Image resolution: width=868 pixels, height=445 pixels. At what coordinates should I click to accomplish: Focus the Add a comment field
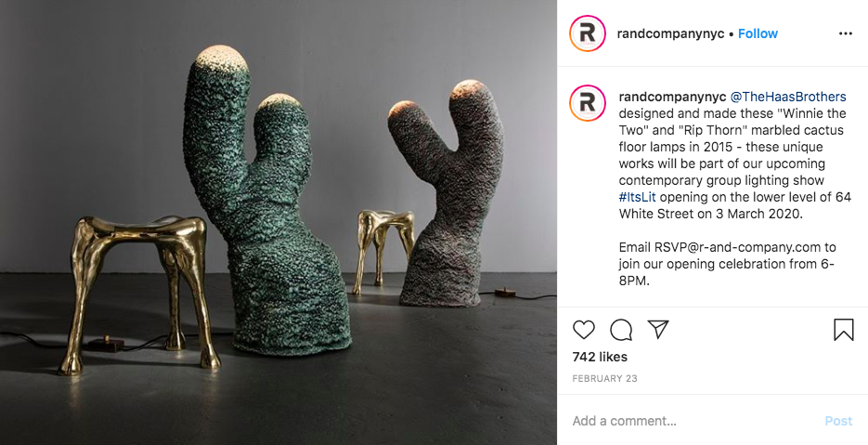(692, 421)
